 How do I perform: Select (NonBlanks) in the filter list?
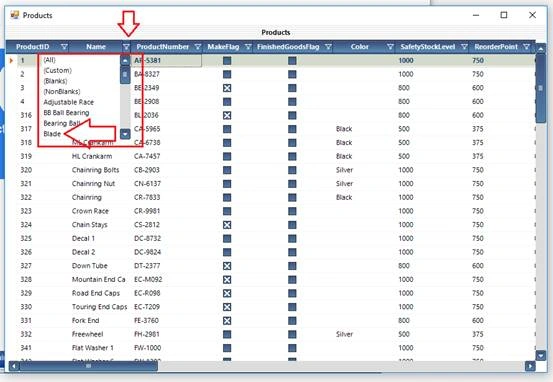click(x=62, y=92)
